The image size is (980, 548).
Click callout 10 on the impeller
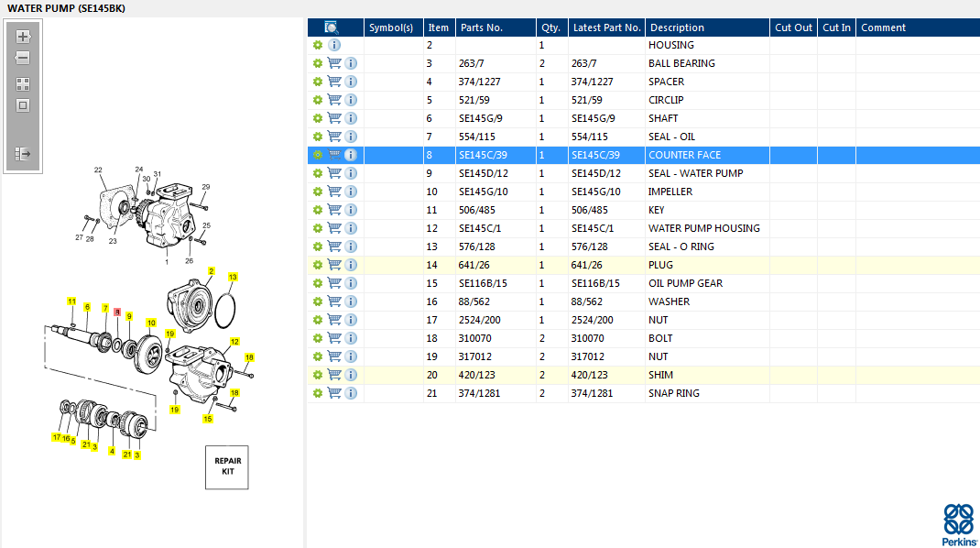pyautogui.click(x=151, y=323)
